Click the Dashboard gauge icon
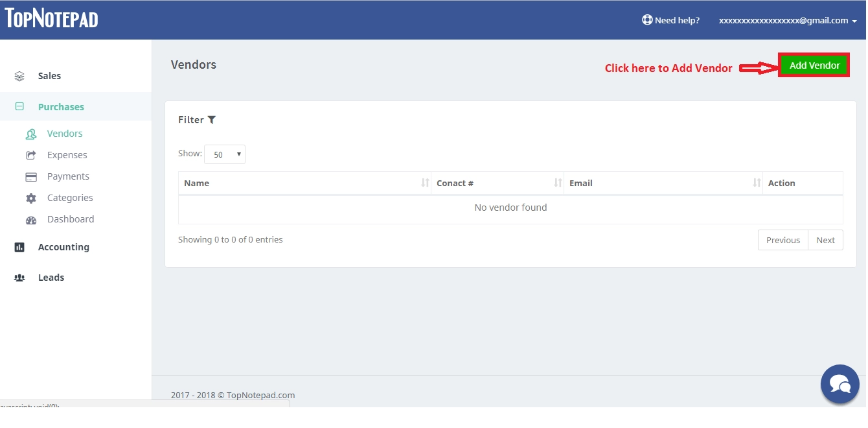The width and height of the screenshot is (868, 428). coord(31,220)
